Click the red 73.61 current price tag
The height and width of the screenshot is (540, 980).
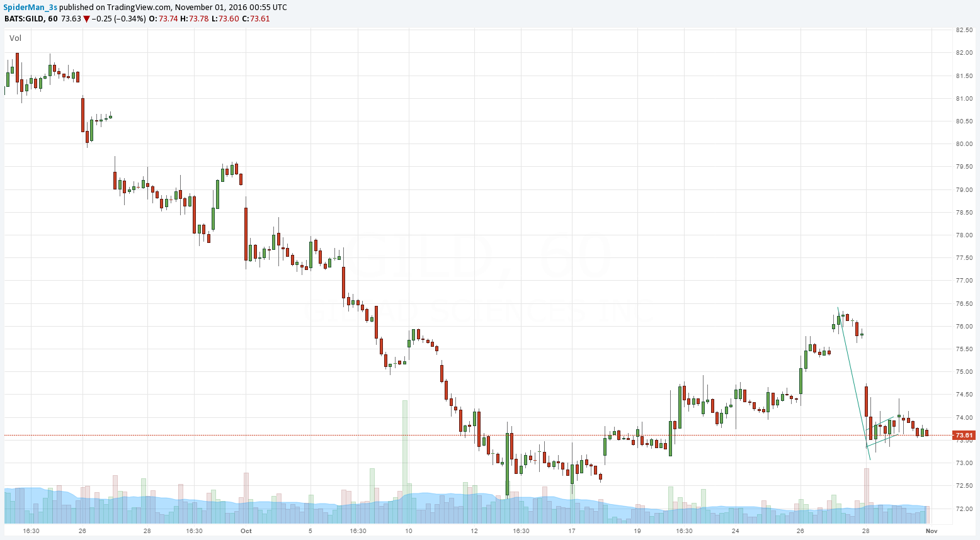click(x=964, y=435)
